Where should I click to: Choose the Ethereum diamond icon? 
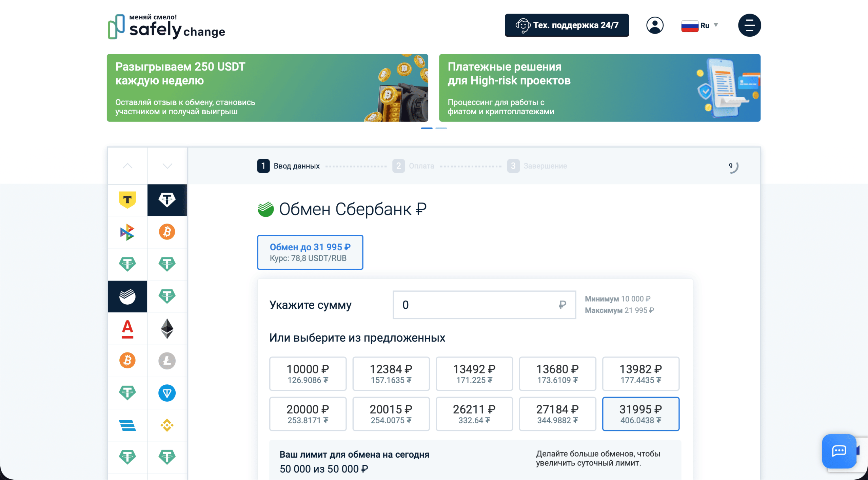(167, 329)
